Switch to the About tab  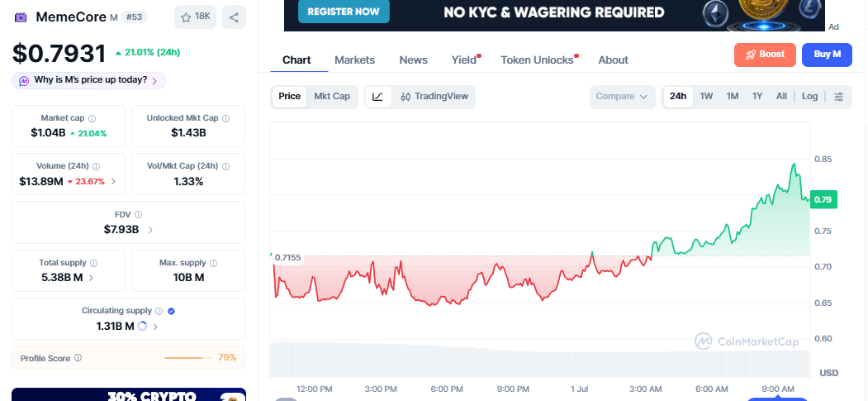click(x=613, y=60)
